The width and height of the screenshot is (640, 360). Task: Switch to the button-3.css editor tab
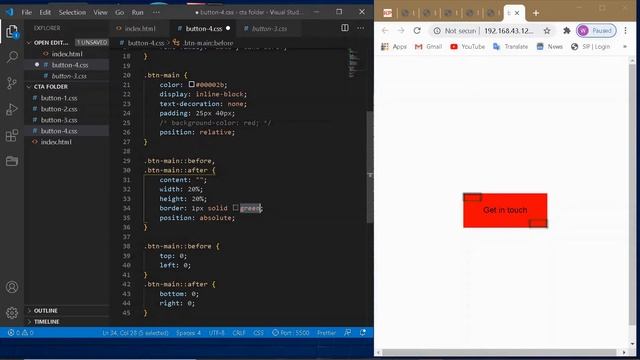269,29
